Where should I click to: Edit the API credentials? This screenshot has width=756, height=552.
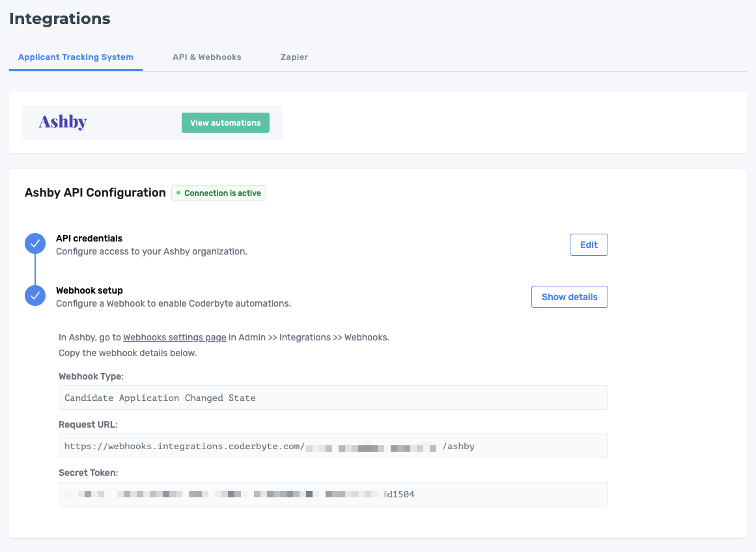[589, 245]
